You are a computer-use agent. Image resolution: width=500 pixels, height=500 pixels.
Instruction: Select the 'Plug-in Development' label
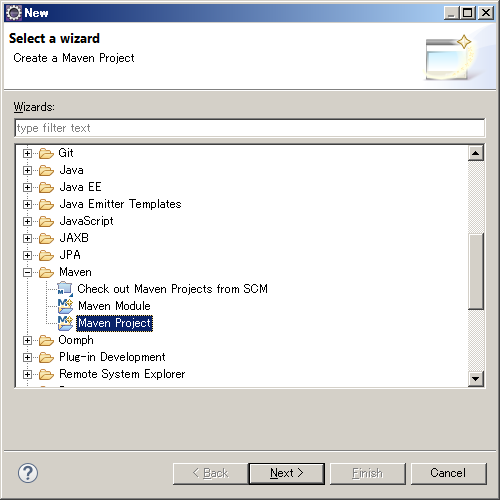(x=112, y=357)
